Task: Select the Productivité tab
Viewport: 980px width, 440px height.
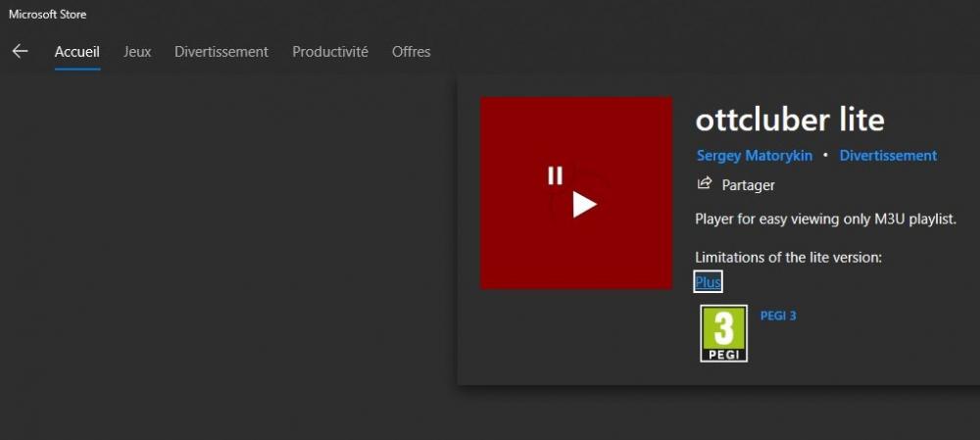Action: (x=330, y=52)
